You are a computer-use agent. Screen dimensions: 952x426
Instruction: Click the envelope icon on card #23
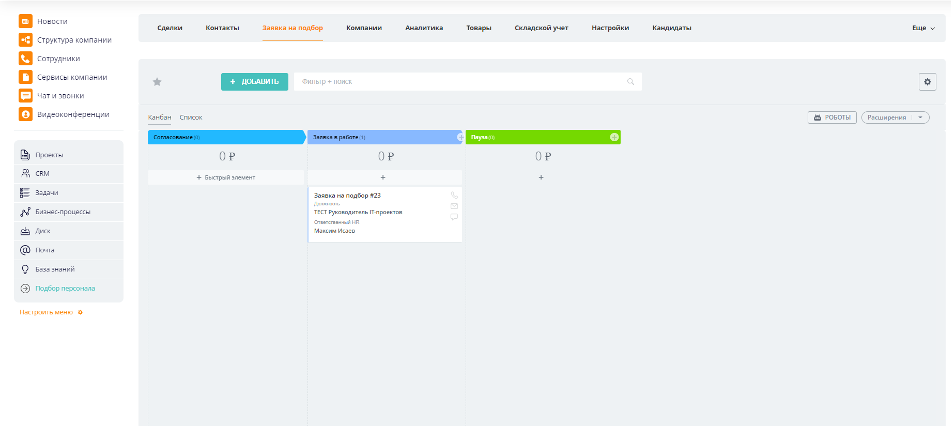[454, 206]
